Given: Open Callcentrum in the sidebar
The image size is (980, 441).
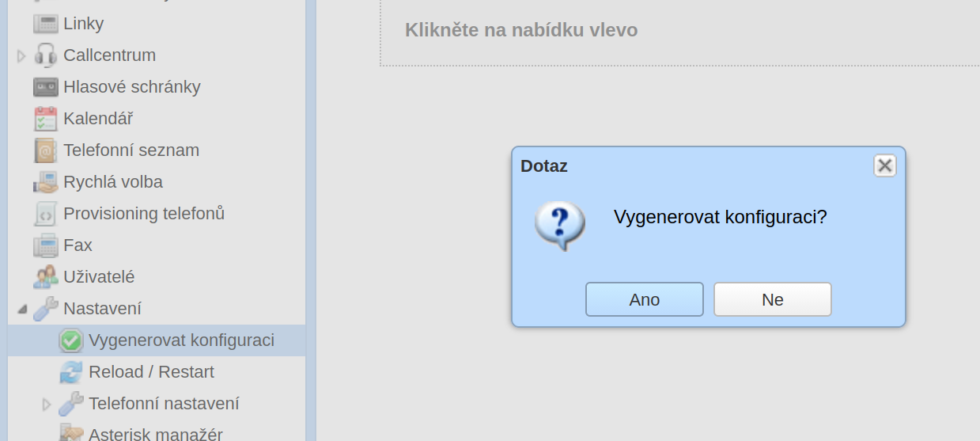Looking at the screenshot, I should [109, 55].
